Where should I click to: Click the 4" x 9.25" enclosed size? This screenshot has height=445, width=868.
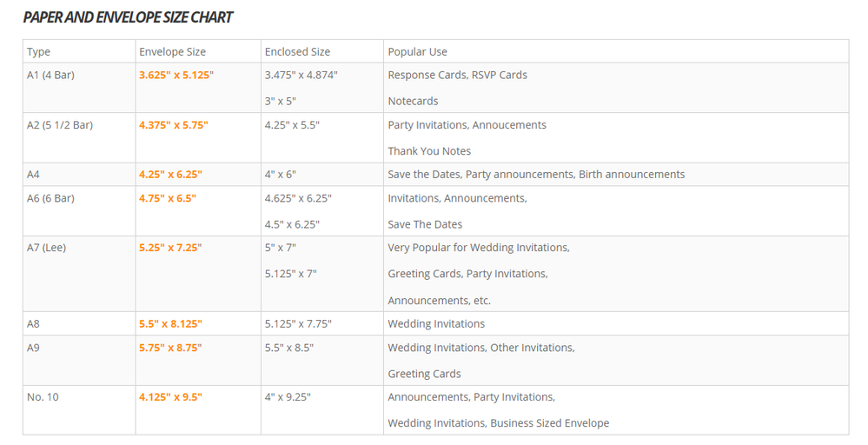pyautogui.click(x=288, y=397)
